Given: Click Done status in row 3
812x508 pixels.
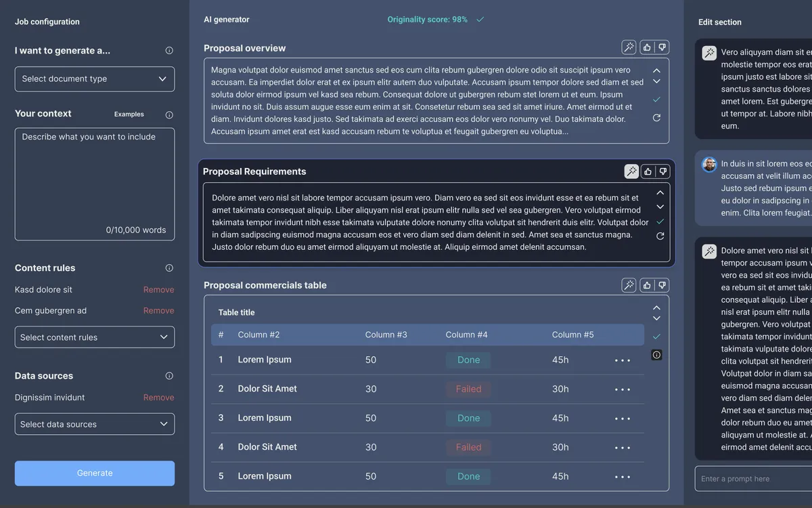Looking at the screenshot, I should [x=468, y=419].
